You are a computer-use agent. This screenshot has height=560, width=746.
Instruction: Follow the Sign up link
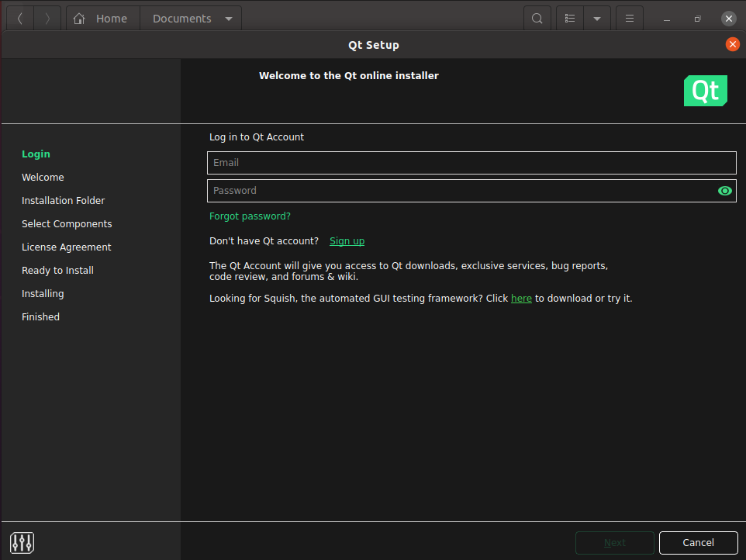click(347, 241)
